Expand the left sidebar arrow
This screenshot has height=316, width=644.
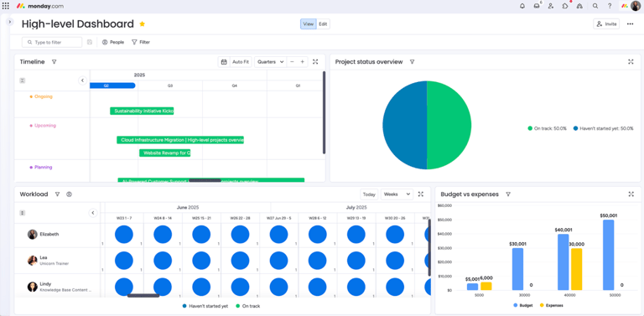tap(10, 21)
